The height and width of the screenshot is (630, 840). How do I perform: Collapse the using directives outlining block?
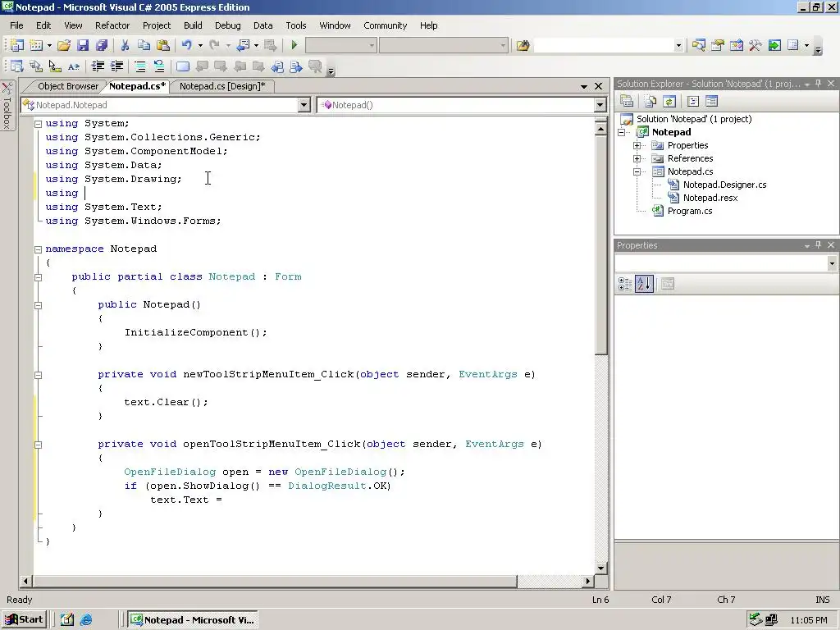38,124
